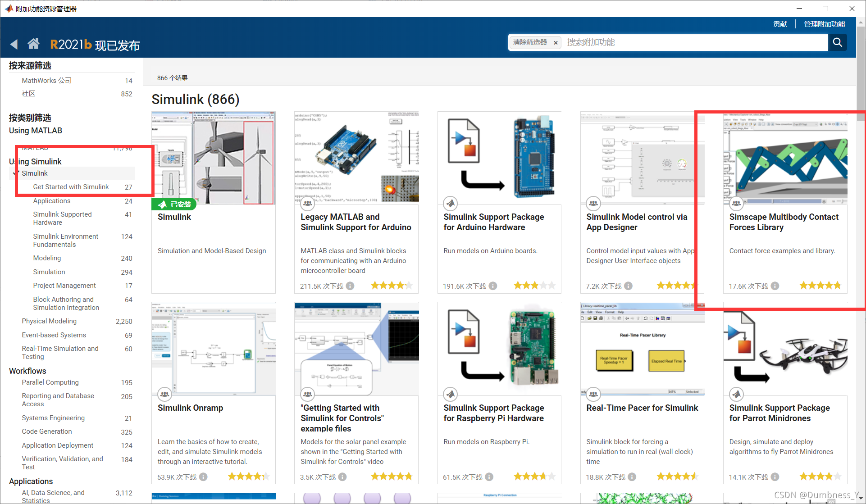Open 管理附加功能 in the header
The image size is (866, 504).
(x=824, y=24)
